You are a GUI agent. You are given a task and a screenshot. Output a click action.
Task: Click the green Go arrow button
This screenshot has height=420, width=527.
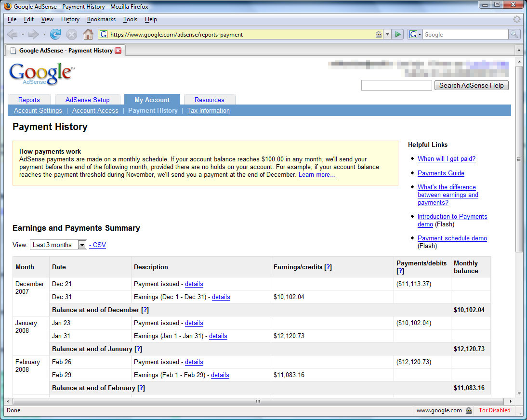[x=398, y=34]
